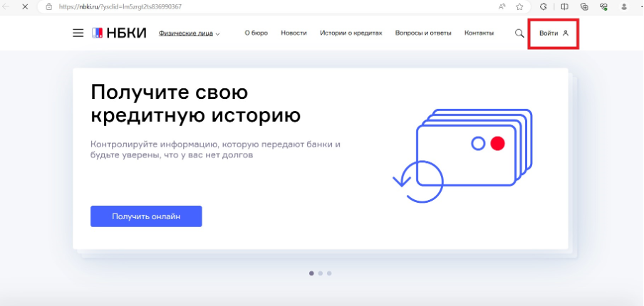Open Browser essentials heart icon
644x306 pixels.
(x=604, y=6)
